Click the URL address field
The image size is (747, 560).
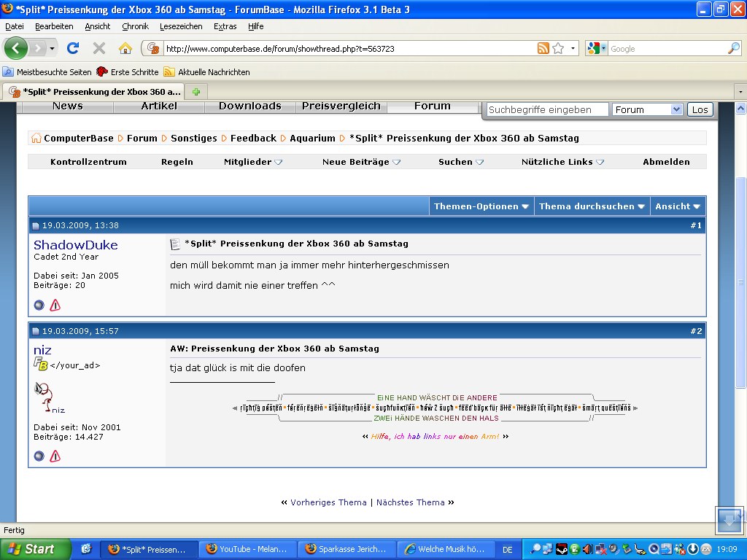[x=350, y=49]
